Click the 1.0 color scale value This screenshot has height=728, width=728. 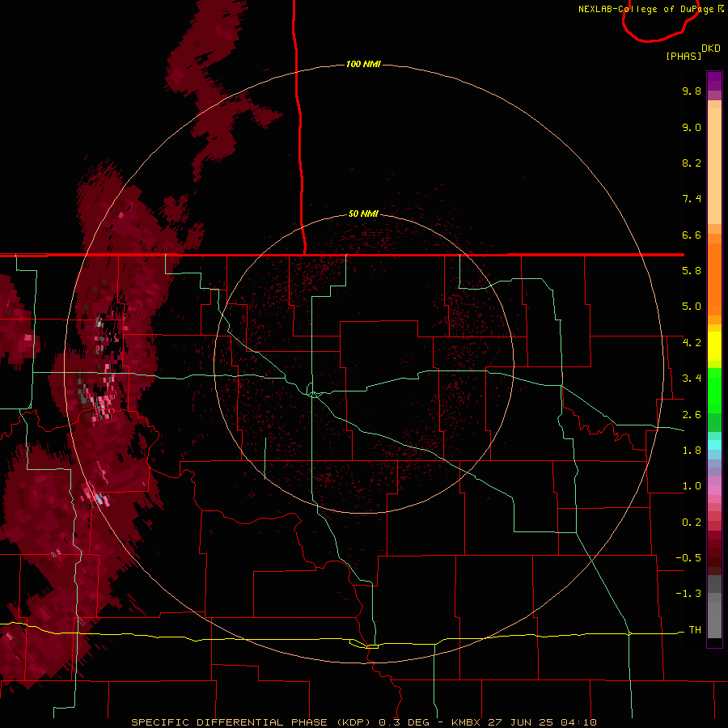pos(692,486)
